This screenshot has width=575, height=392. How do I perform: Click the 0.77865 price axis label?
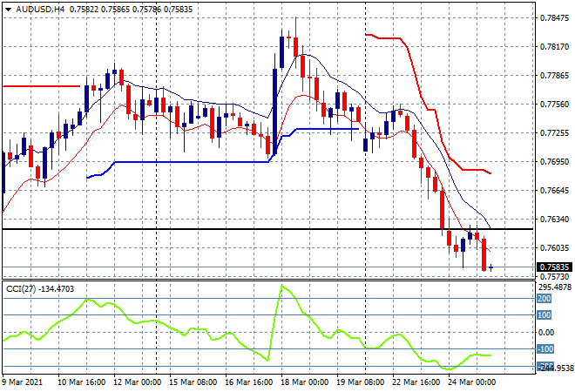coord(554,75)
